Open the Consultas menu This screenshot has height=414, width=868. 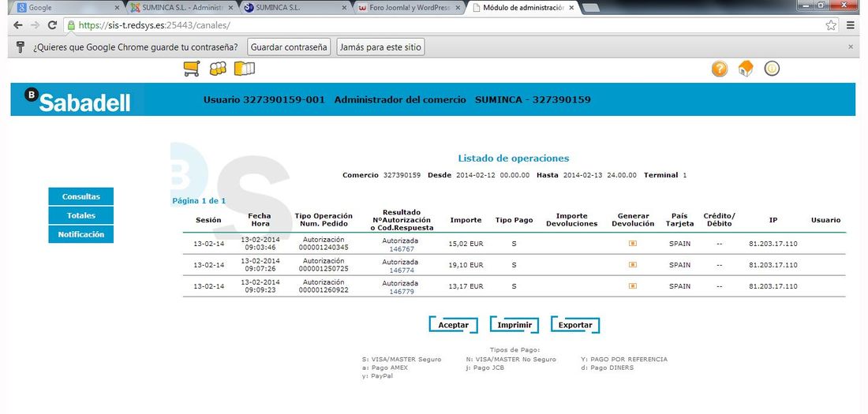(80, 196)
